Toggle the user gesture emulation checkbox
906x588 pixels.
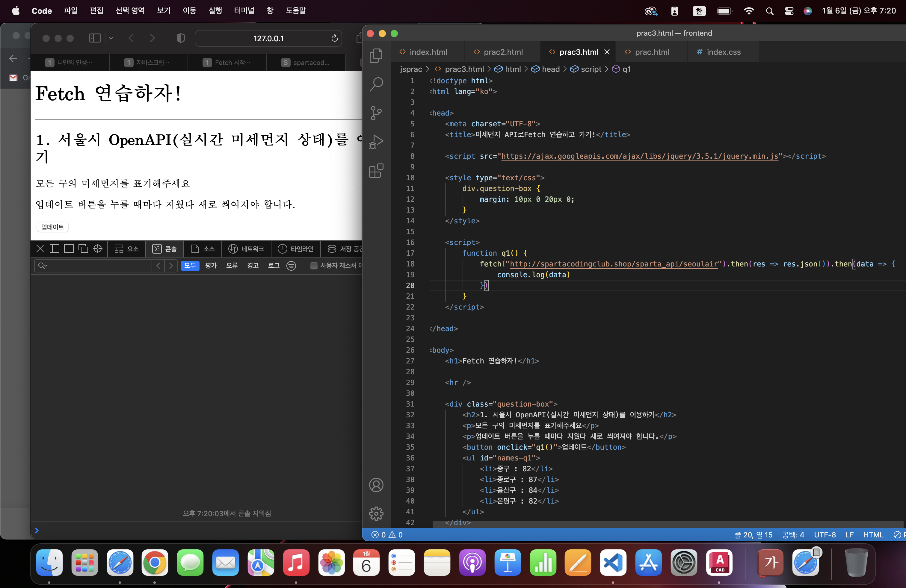(314, 266)
